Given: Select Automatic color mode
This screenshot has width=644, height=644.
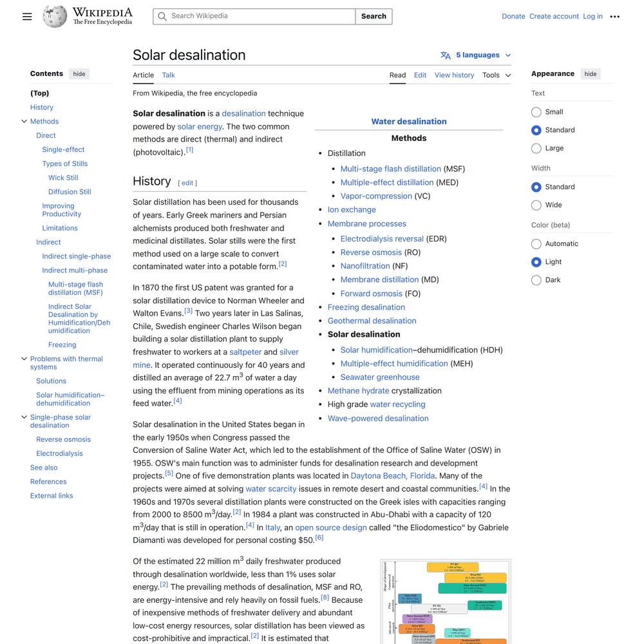Looking at the screenshot, I should click(536, 244).
